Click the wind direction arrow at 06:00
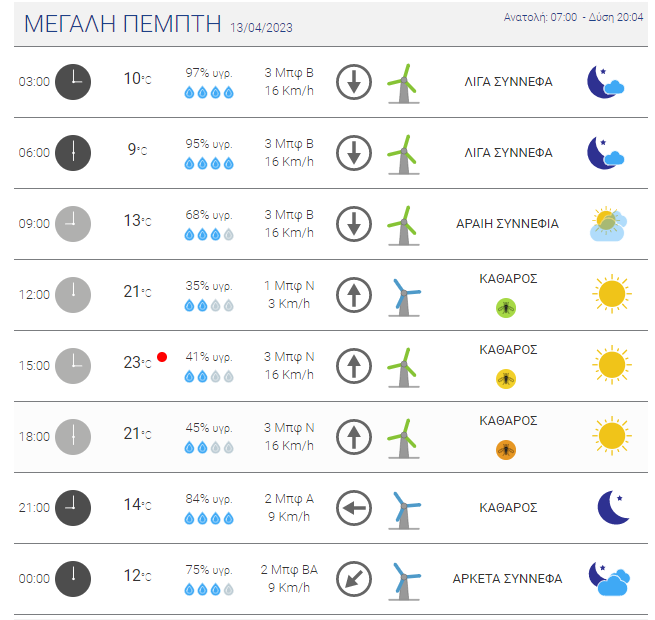This screenshot has width=655, height=620. point(354,153)
